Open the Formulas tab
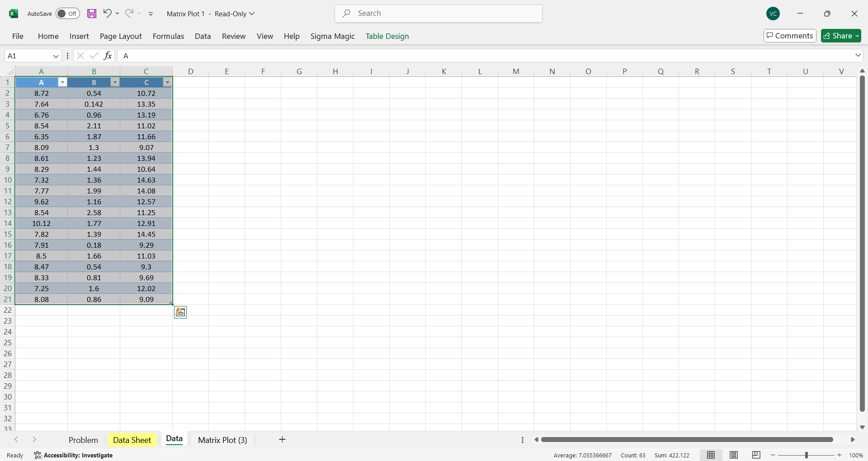This screenshot has width=868, height=461. point(168,36)
